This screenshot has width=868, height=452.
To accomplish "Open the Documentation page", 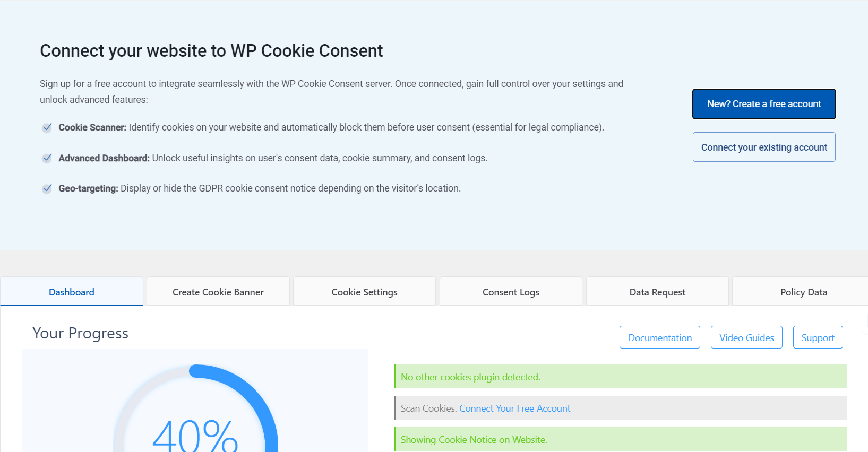I will (659, 337).
